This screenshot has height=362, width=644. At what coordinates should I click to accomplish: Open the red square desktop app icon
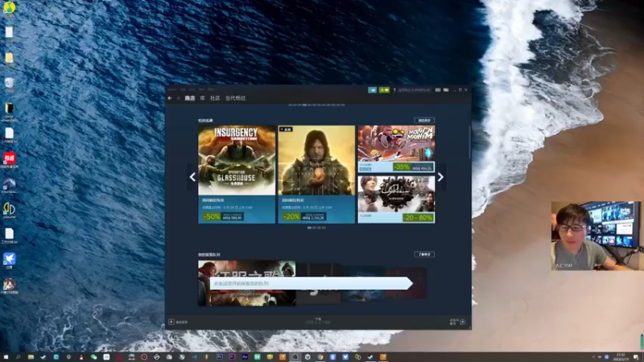coord(9,159)
